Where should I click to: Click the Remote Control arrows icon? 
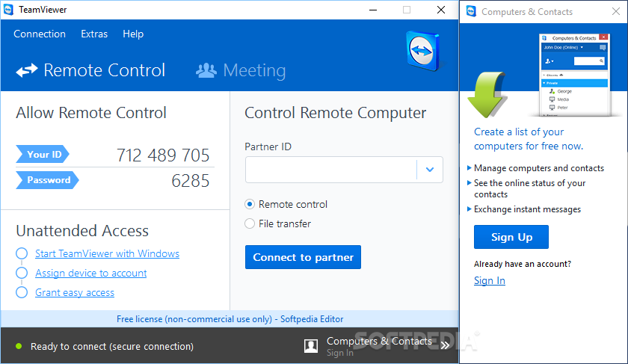point(27,71)
